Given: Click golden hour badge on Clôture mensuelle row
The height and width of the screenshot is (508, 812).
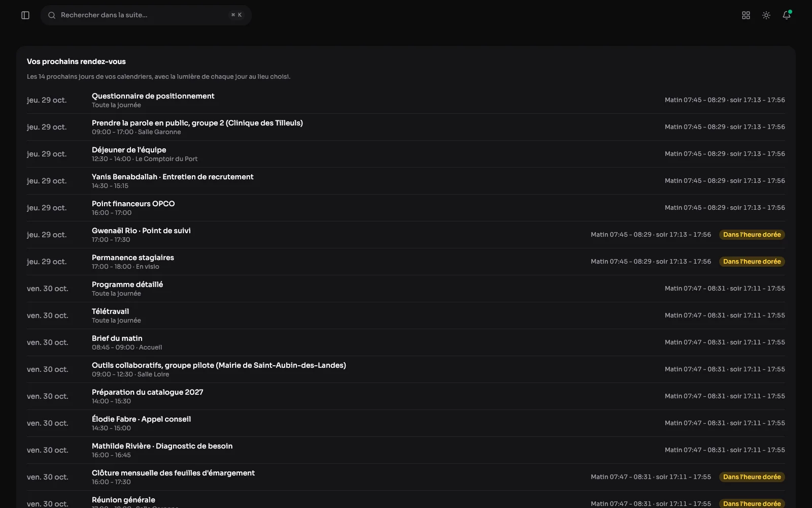Looking at the screenshot, I should [752, 477].
